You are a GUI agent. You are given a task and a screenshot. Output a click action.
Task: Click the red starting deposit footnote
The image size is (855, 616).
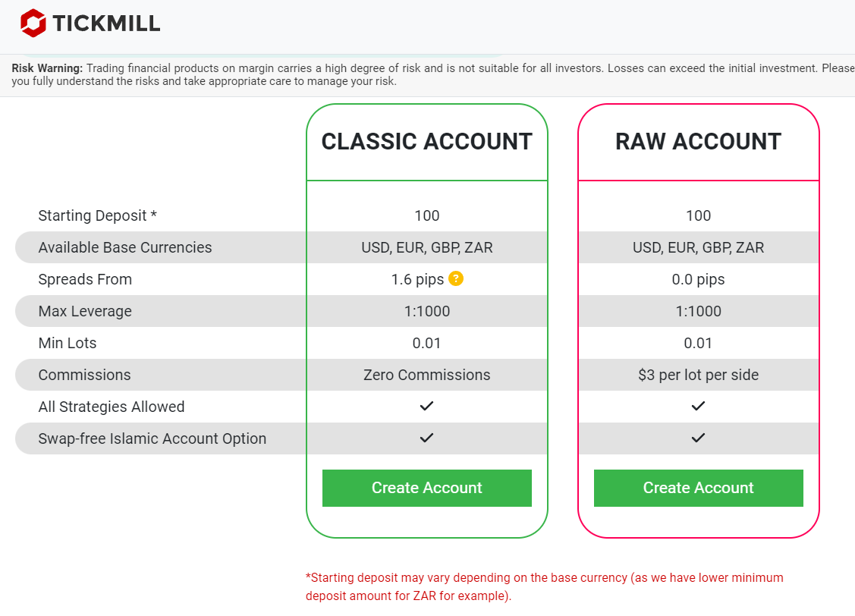point(544,586)
